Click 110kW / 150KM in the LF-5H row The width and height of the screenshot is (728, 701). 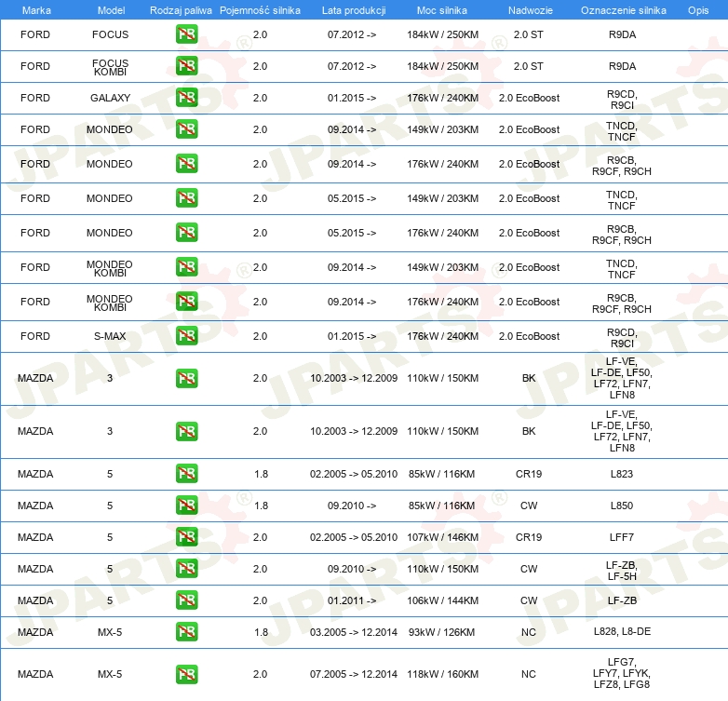[x=442, y=569]
